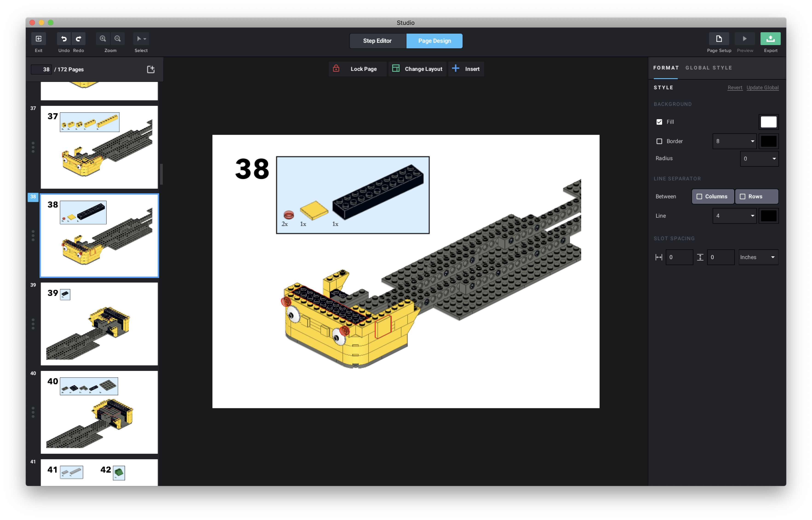Screen dimensions: 812x520
Task: Enable the Border checkbox
Action: [x=659, y=142]
